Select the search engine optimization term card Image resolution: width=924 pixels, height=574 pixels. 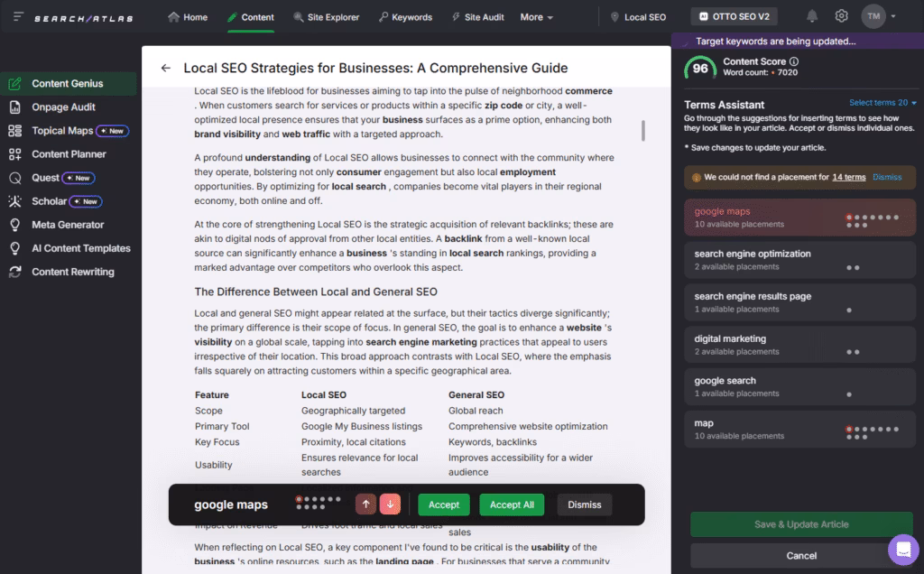(x=799, y=260)
